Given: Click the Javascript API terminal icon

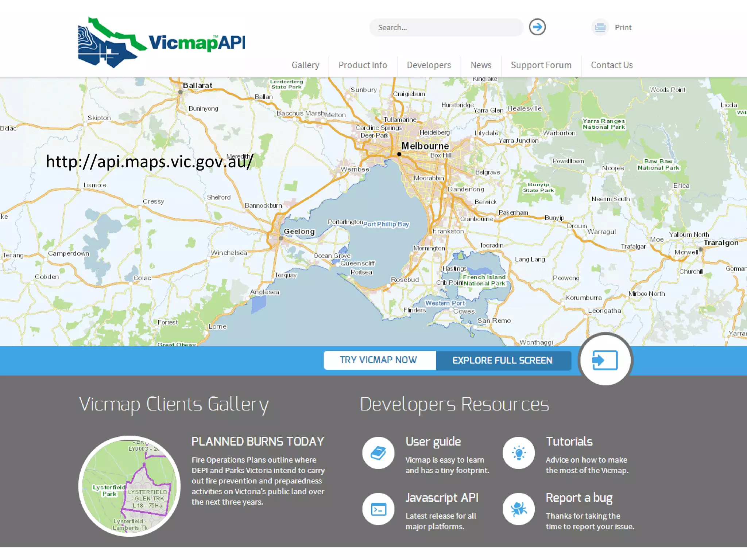Looking at the screenshot, I should [378, 509].
